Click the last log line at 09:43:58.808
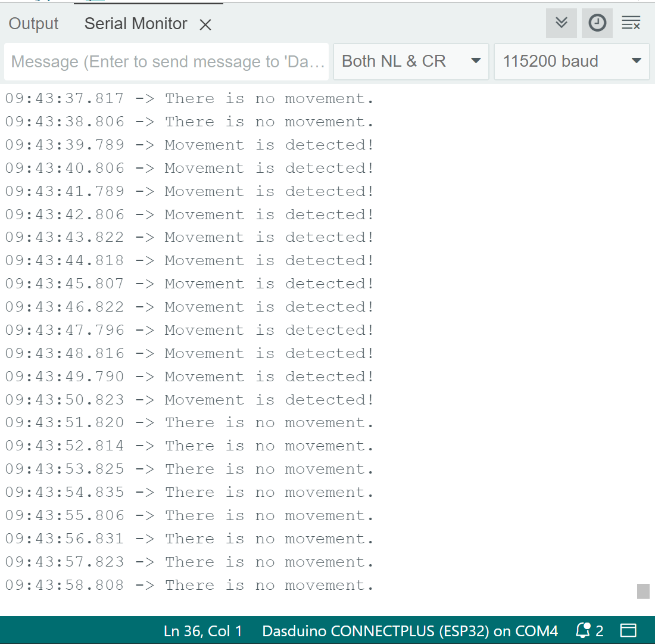 pyautogui.click(x=189, y=585)
